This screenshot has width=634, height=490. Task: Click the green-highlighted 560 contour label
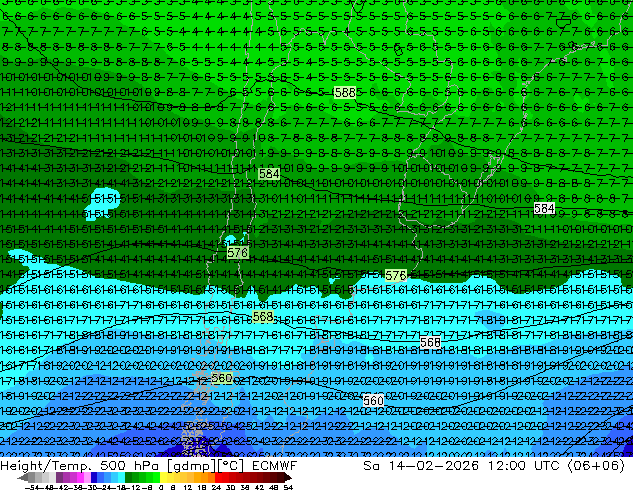(222, 378)
